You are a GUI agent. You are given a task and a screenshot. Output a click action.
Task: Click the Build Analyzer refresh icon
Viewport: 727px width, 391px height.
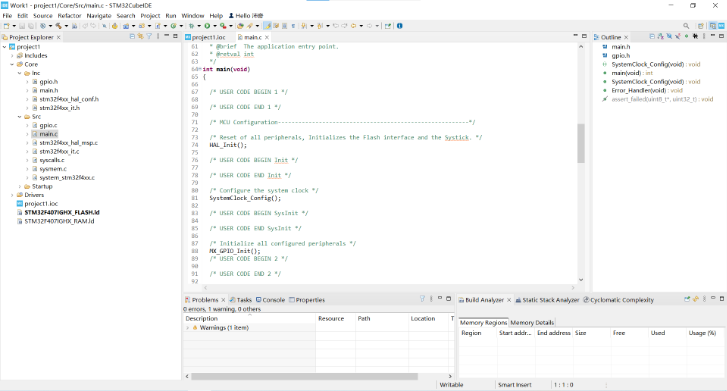(695, 299)
